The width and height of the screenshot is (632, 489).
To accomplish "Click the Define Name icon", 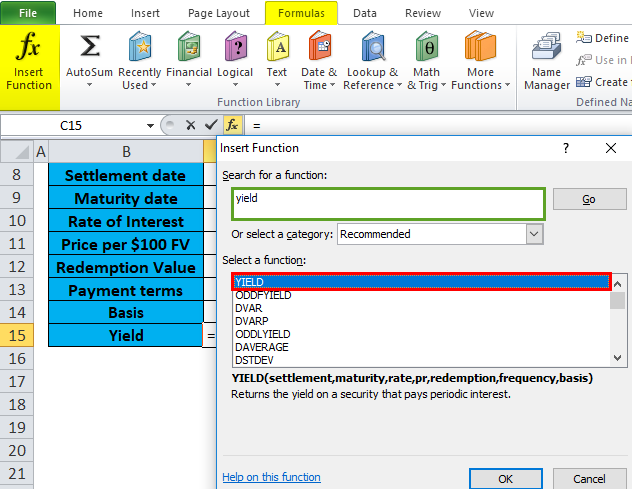I will pyautogui.click(x=584, y=37).
